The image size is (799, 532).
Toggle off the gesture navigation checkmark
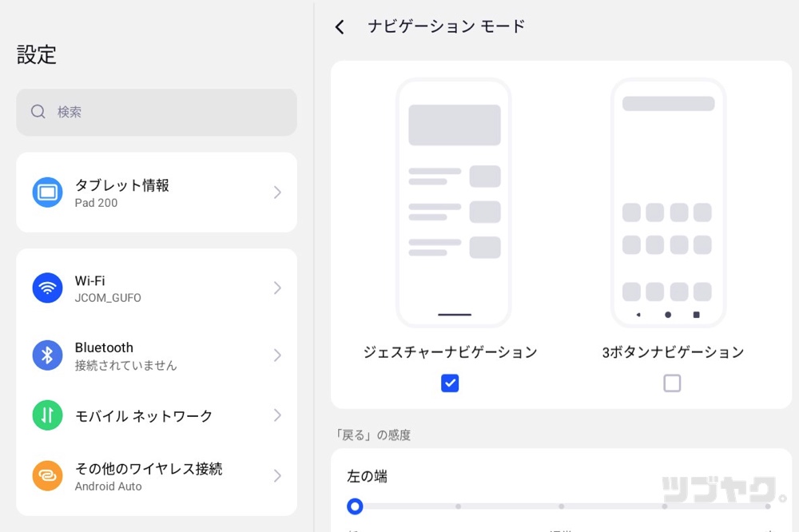tap(450, 383)
